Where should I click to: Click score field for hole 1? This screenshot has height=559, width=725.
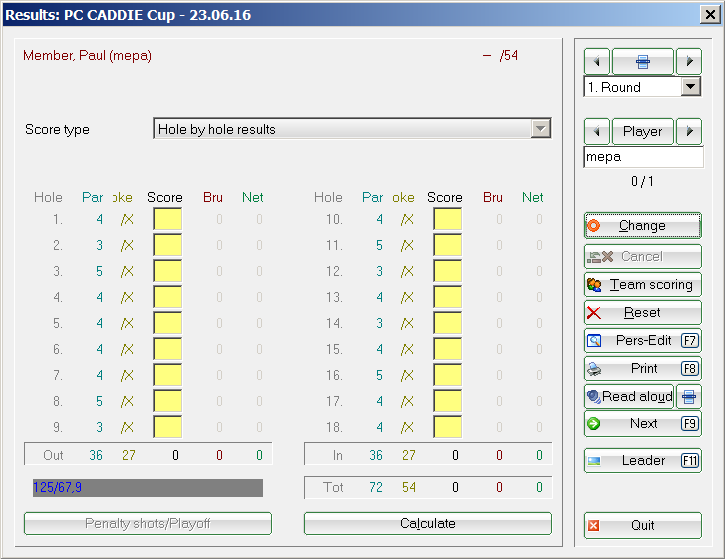pos(167,219)
